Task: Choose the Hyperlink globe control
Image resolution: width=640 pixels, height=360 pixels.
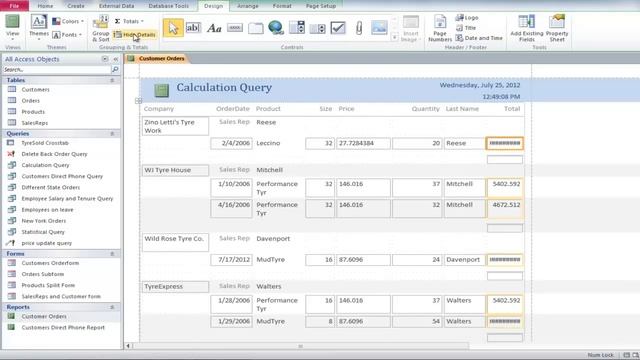Action: pos(276,28)
